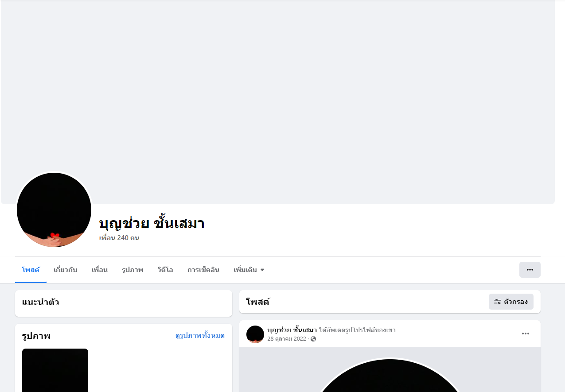Click the grey cover photo area
Screen dimensions: 565x392
click(278, 102)
